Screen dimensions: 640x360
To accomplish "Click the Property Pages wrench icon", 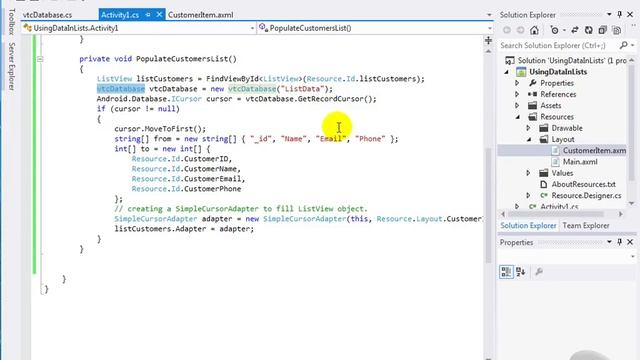I will point(539,272).
